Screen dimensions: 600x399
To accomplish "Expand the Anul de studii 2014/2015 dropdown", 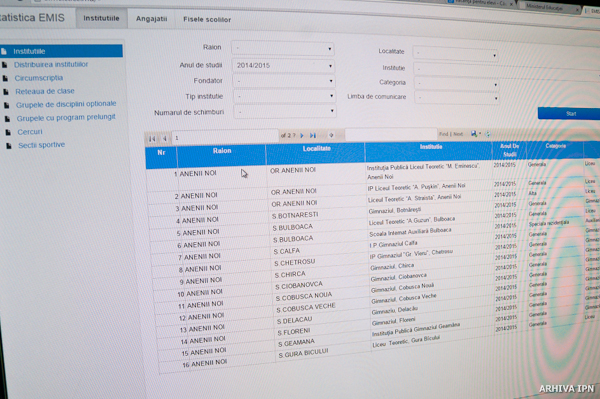I will 284,65.
